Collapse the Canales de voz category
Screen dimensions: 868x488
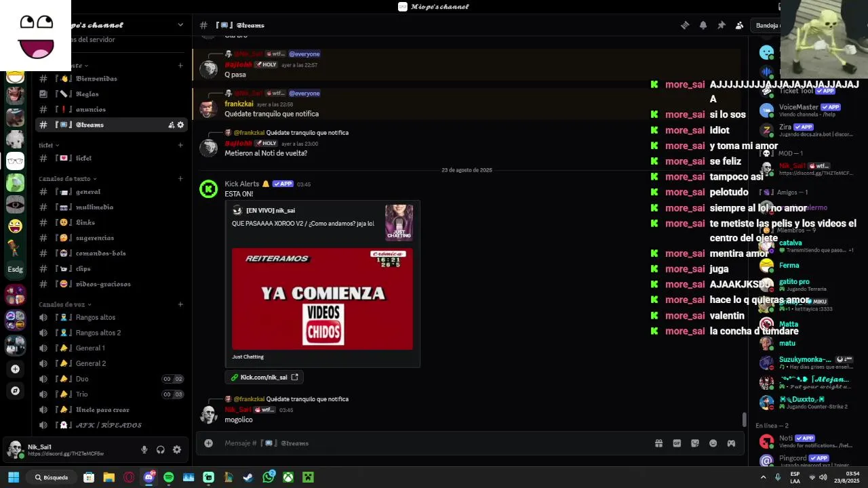62,304
